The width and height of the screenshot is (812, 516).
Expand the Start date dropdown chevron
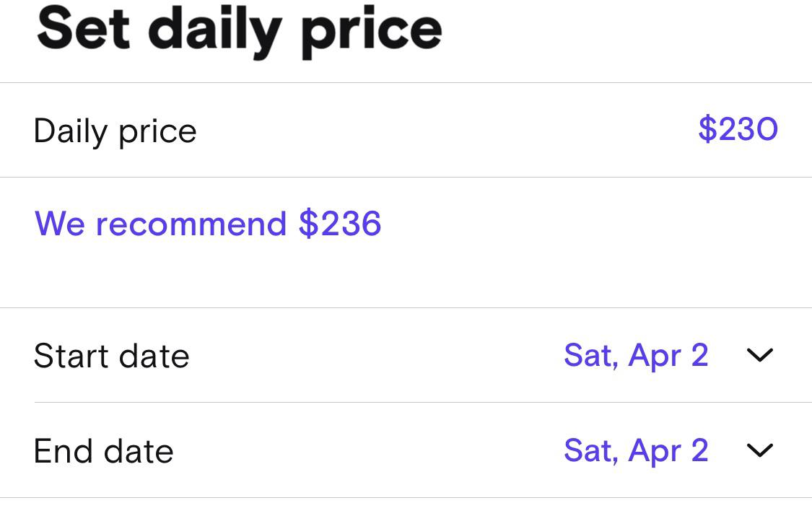tap(760, 355)
